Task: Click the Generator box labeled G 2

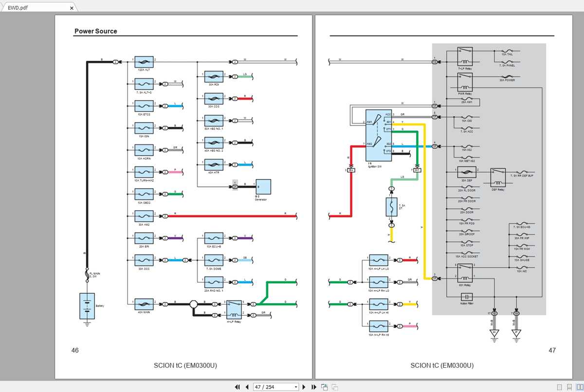Action: pyautogui.click(x=263, y=187)
